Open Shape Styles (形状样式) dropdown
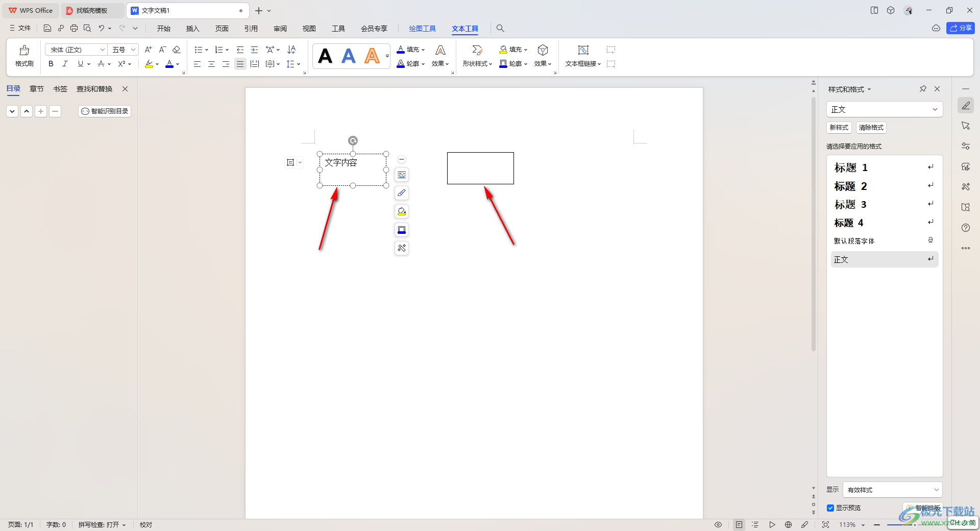The image size is (980, 531). click(477, 64)
